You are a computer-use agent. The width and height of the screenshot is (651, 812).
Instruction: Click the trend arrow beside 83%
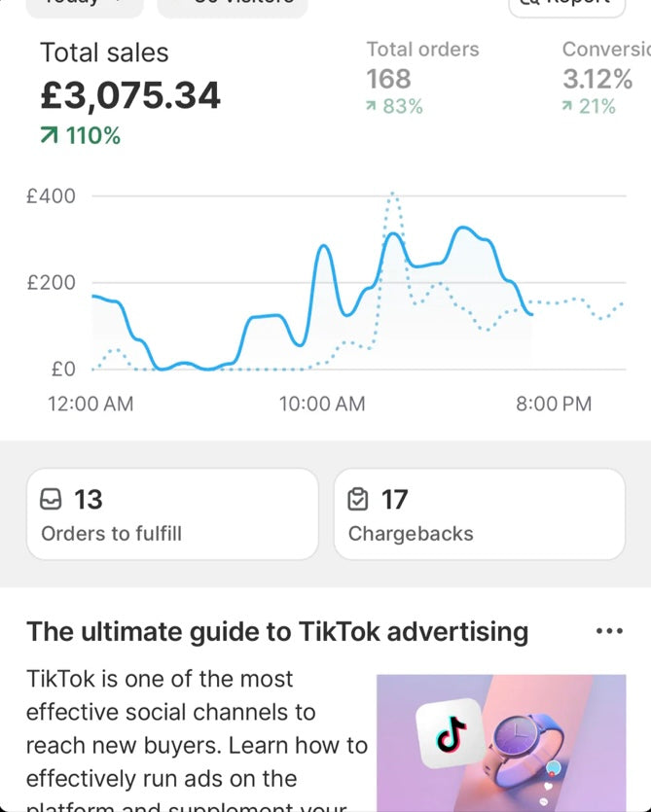pos(371,107)
